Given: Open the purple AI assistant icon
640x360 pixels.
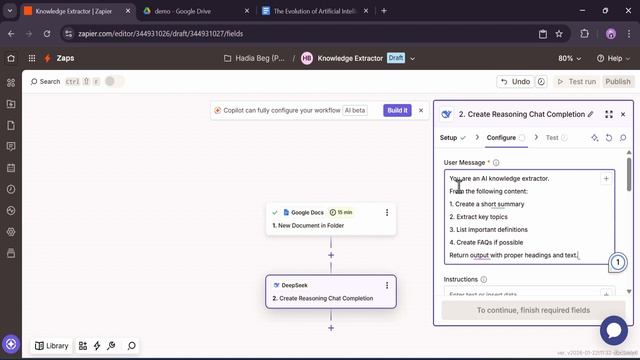Looking at the screenshot, I should [x=11, y=344].
